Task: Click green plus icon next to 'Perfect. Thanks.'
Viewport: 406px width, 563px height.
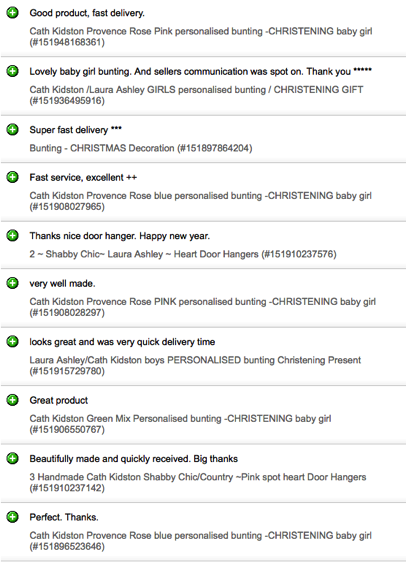Action: point(13,517)
